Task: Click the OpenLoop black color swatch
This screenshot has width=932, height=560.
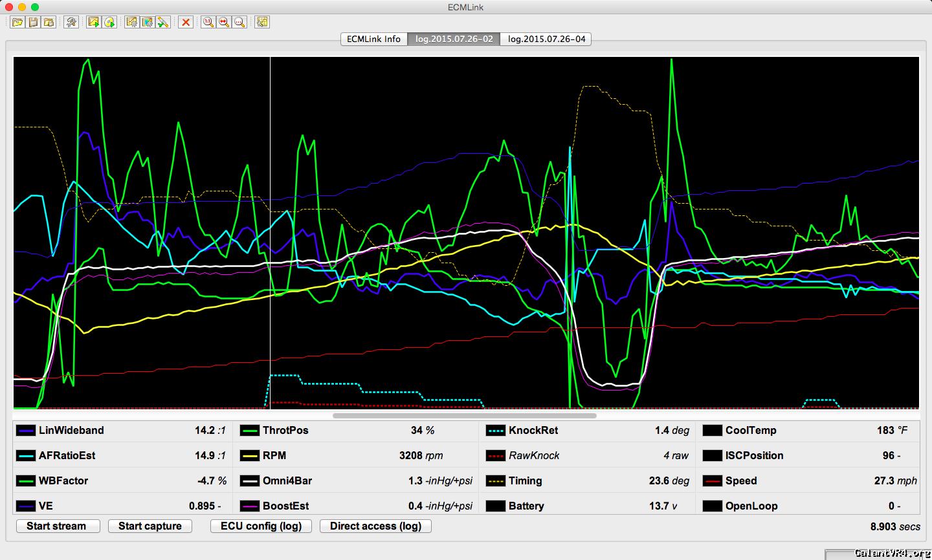Action: tap(712, 506)
